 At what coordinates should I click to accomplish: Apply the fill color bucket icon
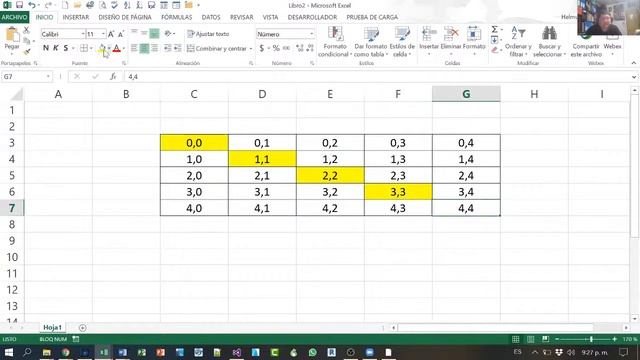102,49
